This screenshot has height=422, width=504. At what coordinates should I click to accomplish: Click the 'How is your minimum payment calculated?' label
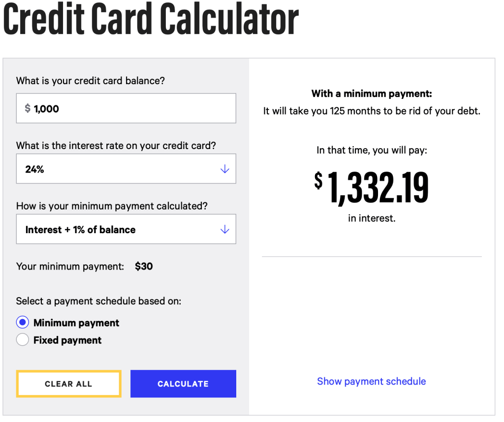[x=112, y=206]
